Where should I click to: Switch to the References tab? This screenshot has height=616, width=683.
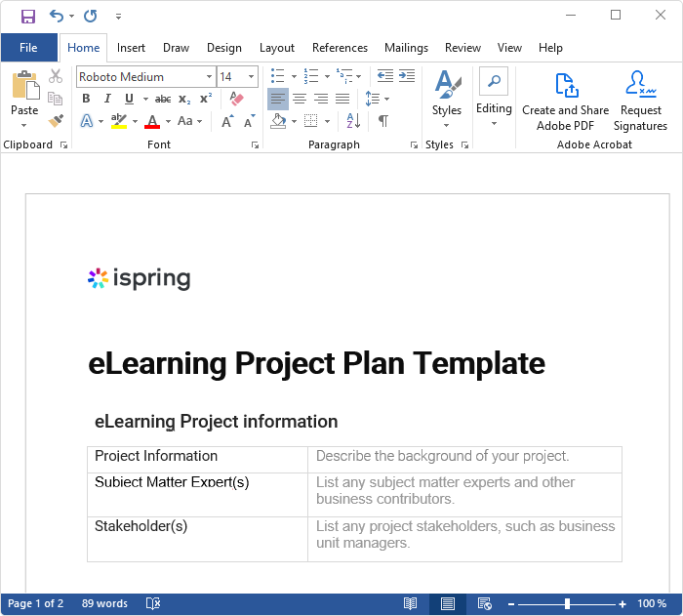[x=340, y=48]
